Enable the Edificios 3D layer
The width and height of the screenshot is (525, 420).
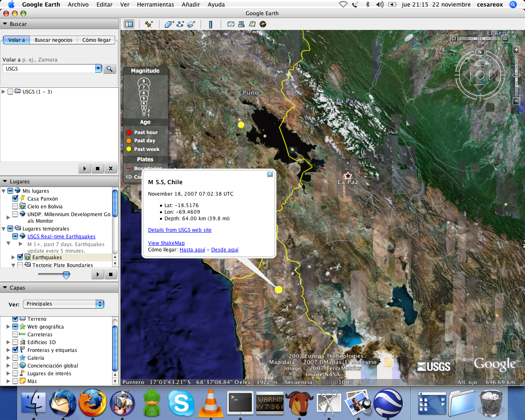click(15, 342)
